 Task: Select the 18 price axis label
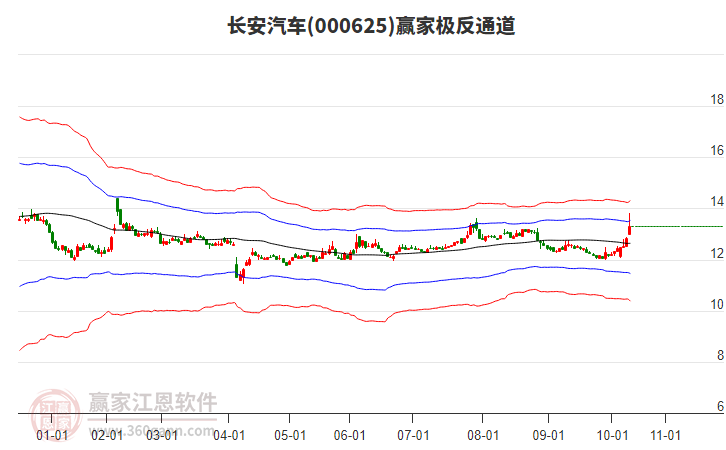pos(717,99)
